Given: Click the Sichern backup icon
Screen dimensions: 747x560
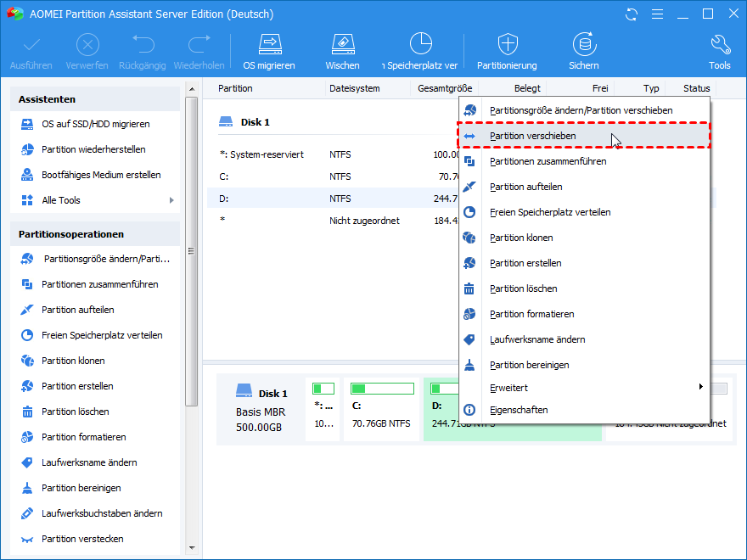Looking at the screenshot, I should tap(584, 44).
